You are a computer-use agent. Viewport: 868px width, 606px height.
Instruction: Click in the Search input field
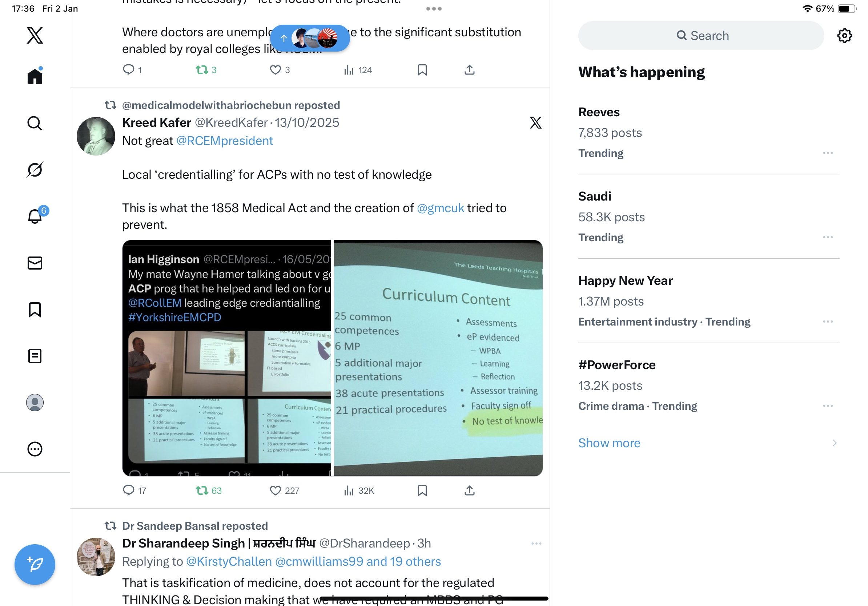pyautogui.click(x=701, y=36)
